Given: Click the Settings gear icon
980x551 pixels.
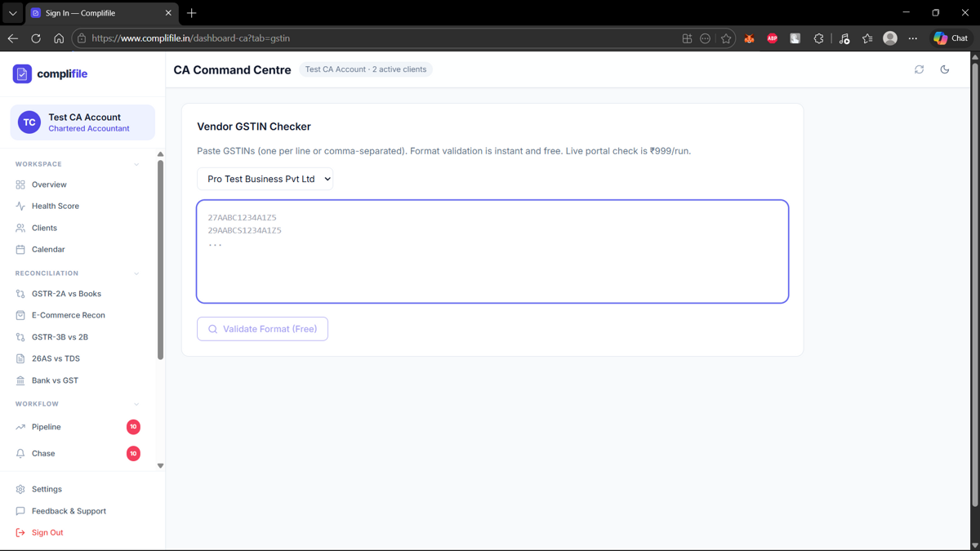Looking at the screenshot, I should [20, 489].
